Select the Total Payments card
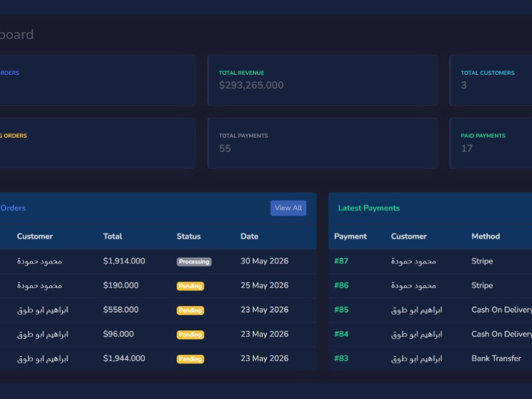 click(x=322, y=143)
